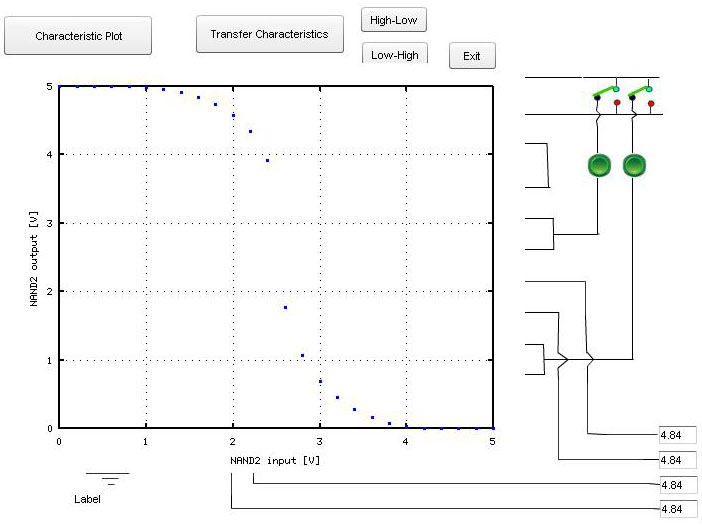The width and height of the screenshot is (702, 525).
Task: Select the Low-High transition button
Action: pos(394,55)
